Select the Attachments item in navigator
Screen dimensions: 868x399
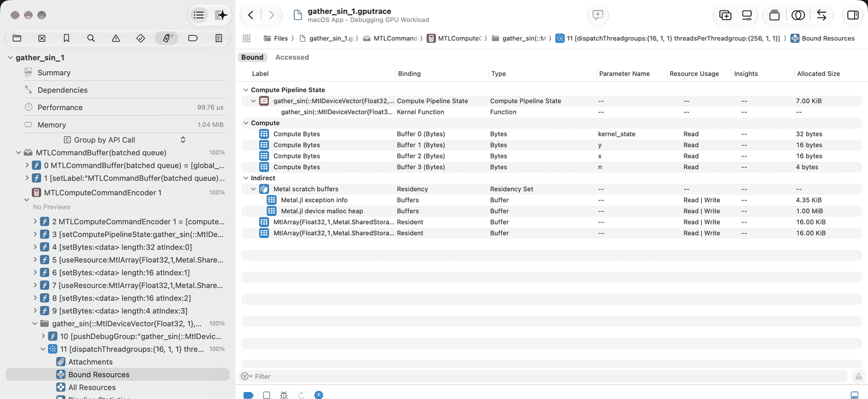click(90, 362)
